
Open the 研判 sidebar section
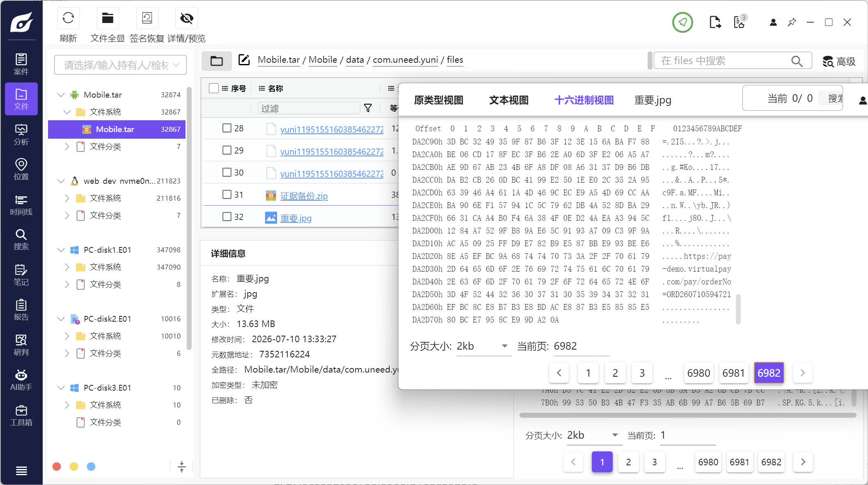pyautogui.click(x=21, y=345)
